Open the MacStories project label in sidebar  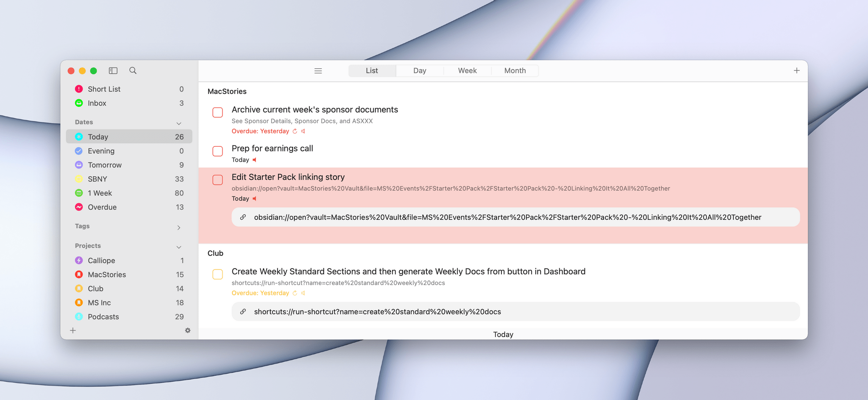[x=107, y=274]
